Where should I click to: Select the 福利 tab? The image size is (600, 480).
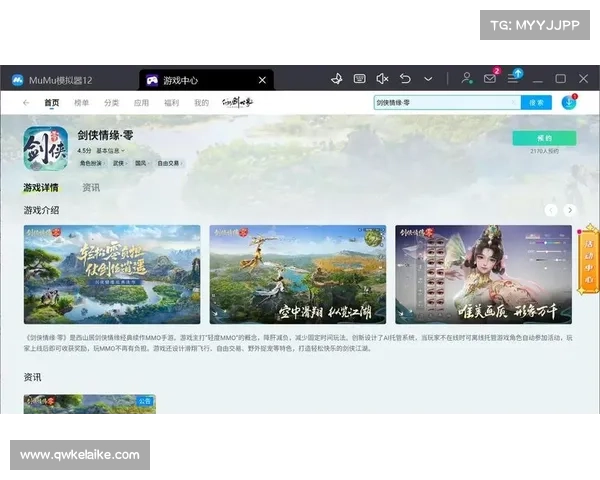coord(171,103)
